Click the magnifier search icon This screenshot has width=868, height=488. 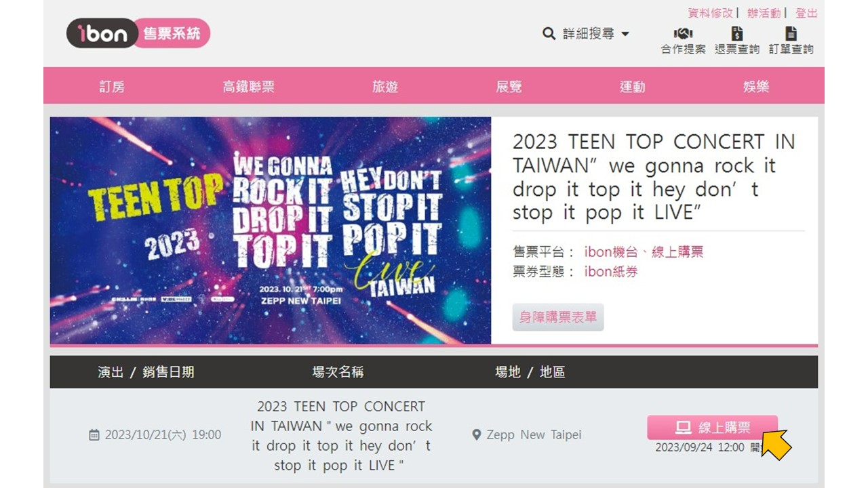[549, 33]
